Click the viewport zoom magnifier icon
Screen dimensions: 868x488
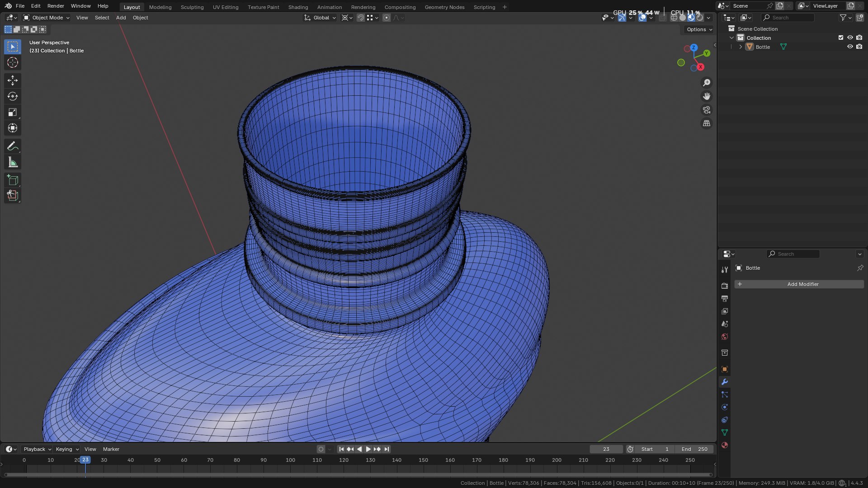tap(707, 83)
